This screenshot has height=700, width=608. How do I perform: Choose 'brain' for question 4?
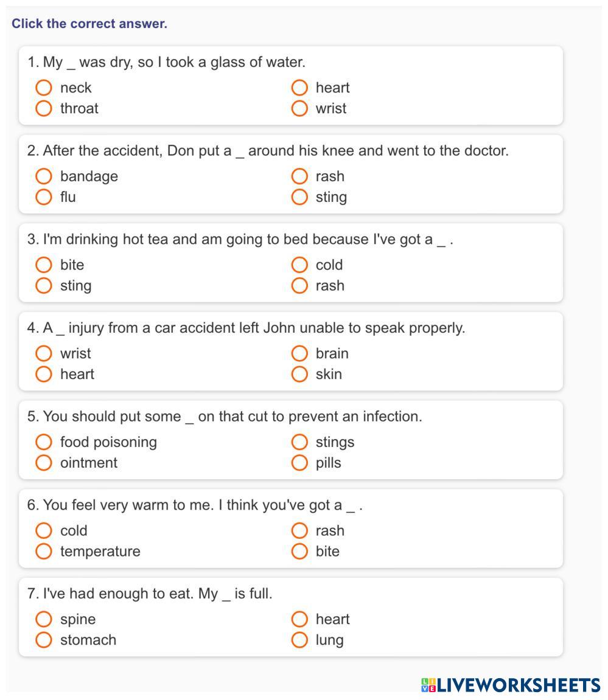click(299, 353)
